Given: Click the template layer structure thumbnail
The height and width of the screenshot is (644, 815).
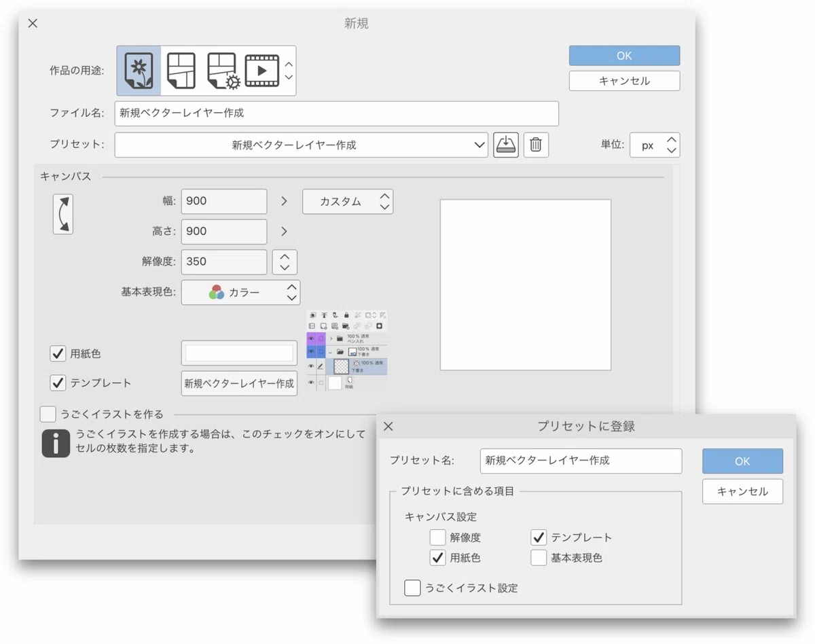Looking at the screenshot, I should (x=347, y=351).
